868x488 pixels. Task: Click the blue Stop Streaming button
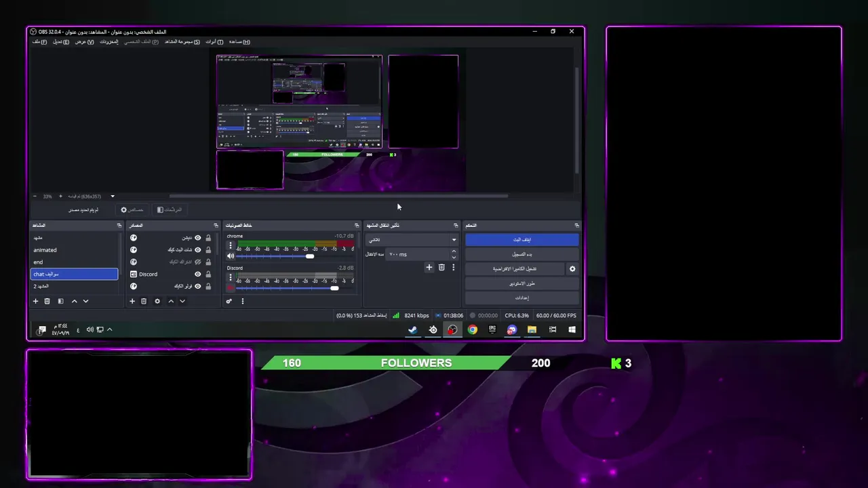(x=521, y=239)
